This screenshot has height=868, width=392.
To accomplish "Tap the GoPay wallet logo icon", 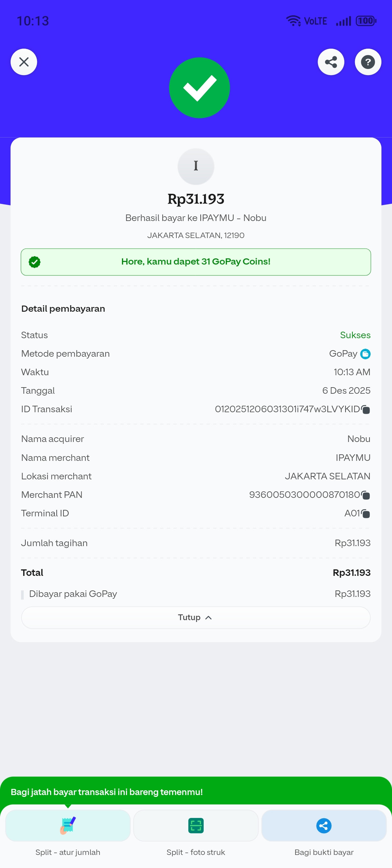I will pyautogui.click(x=365, y=354).
